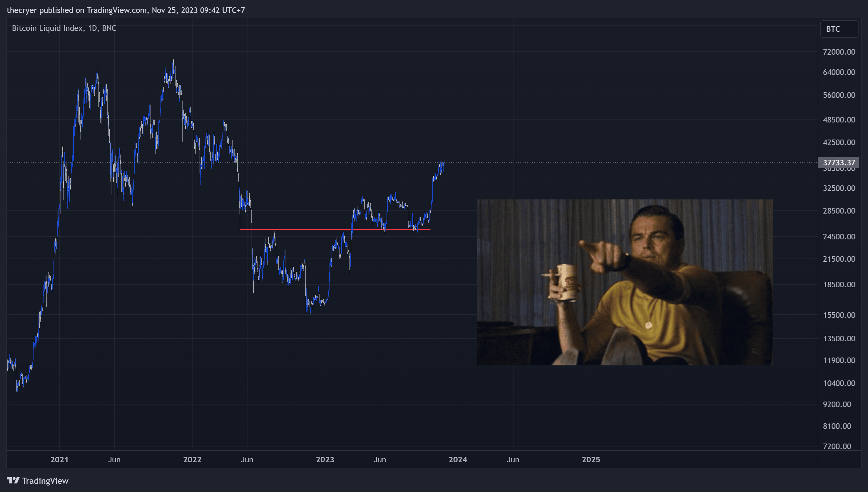Viewport: 868px width, 492px height.
Task: Click the 24500.00 price axis label
Action: [x=839, y=236]
